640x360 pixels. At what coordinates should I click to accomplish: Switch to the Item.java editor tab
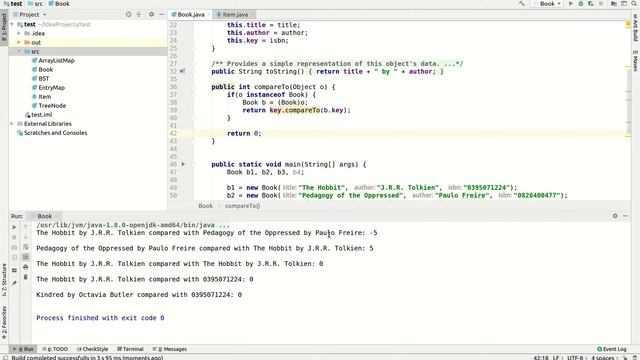234,15
